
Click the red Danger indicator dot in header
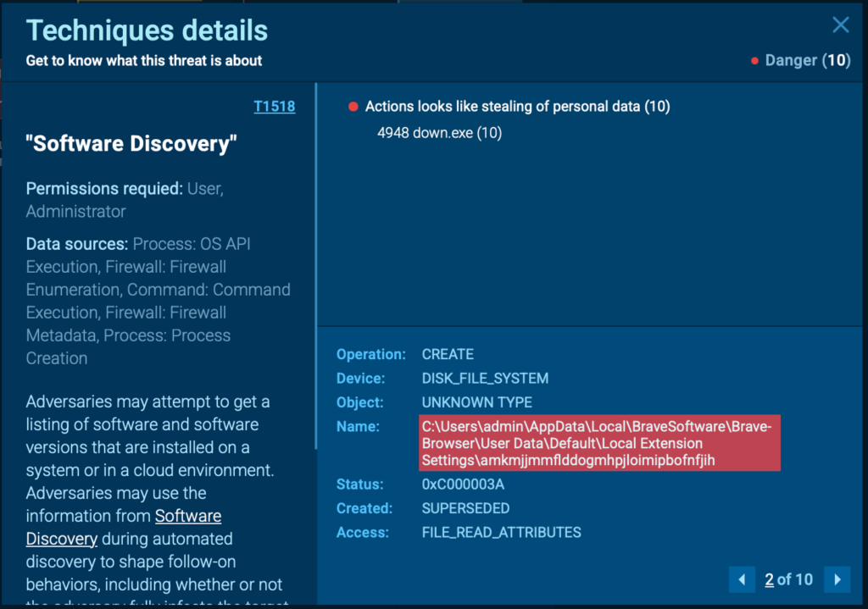[x=754, y=61]
